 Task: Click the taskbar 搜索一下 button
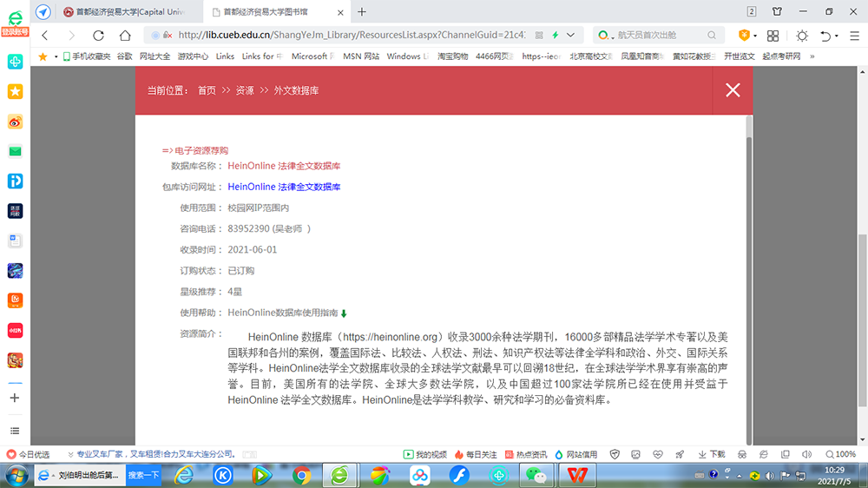point(143,475)
